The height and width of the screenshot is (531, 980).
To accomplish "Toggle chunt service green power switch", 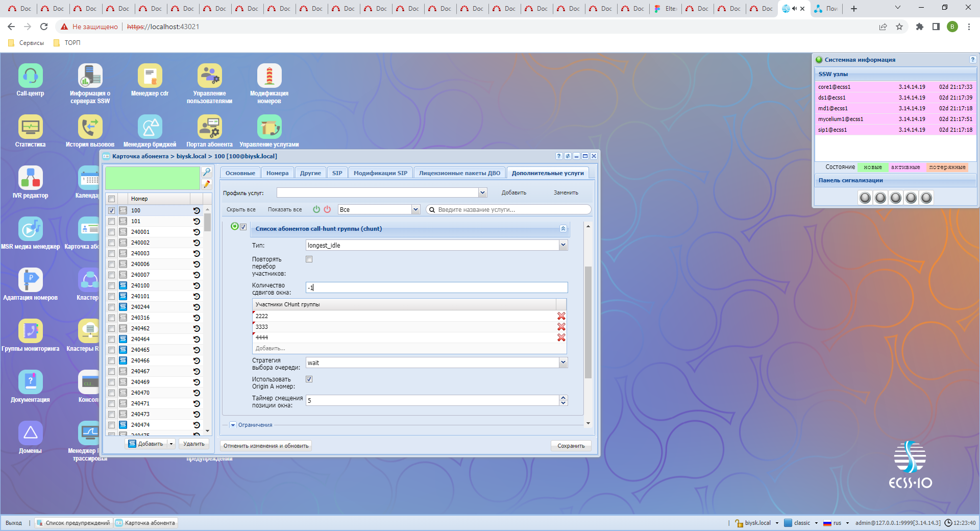I will (x=235, y=226).
